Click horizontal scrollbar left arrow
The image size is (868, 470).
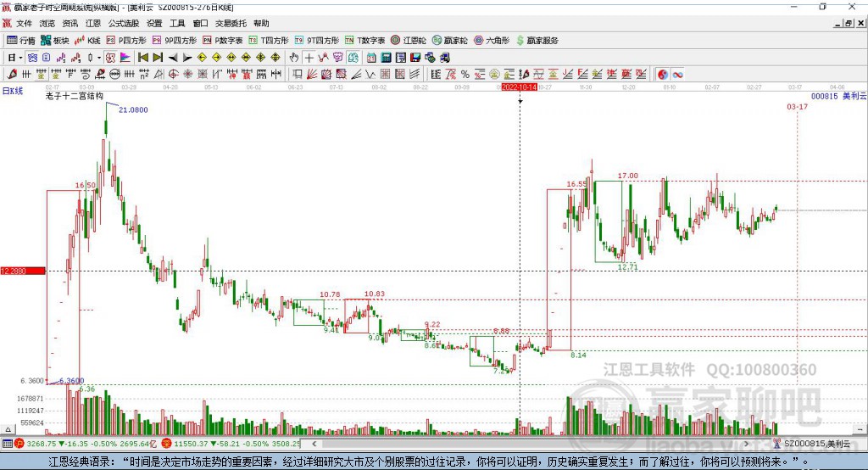pyautogui.click(x=314, y=444)
